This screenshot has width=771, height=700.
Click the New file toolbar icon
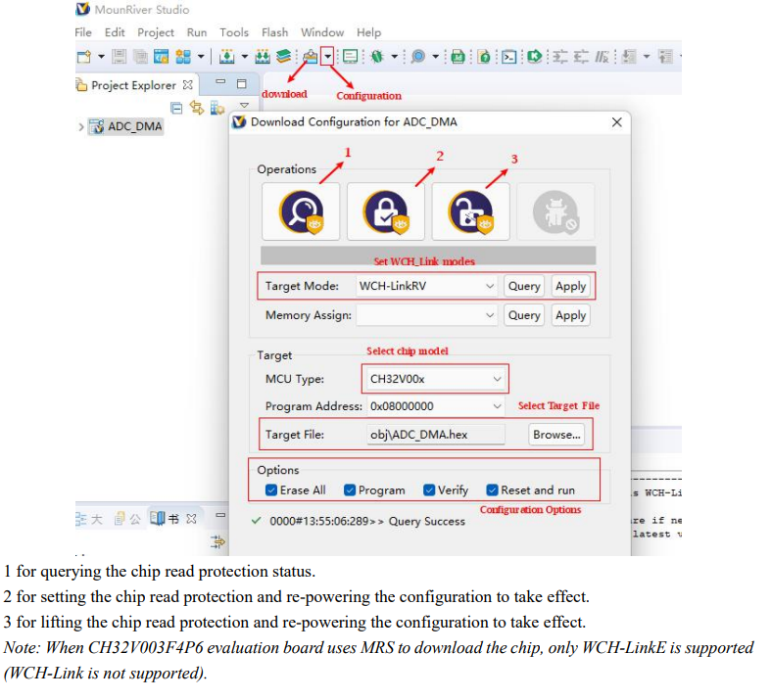(x=84, y=57)
